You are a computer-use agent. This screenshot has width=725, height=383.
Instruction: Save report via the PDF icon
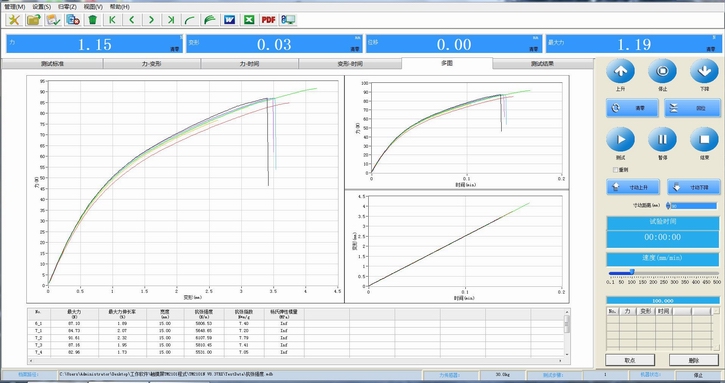[x=269, y=19]
